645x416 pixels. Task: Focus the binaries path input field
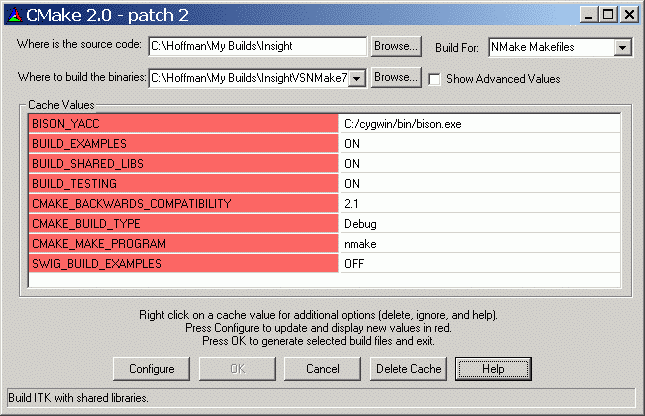249,78
